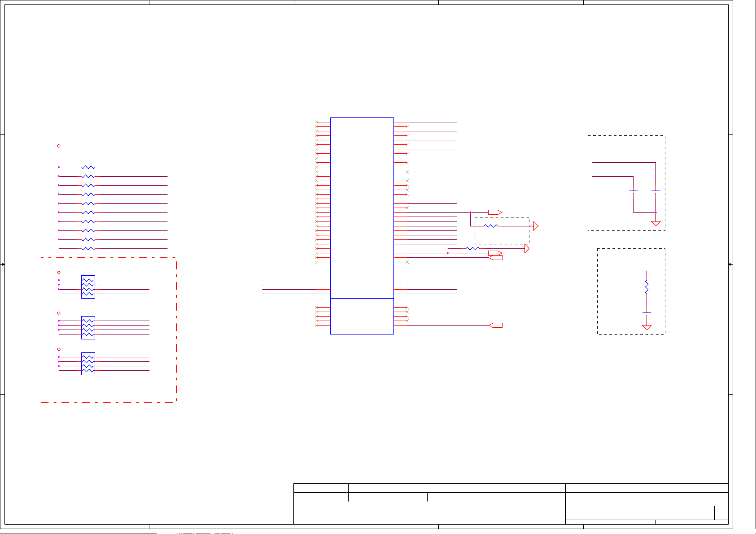Click the triangle arrow ending the lower resistor's wire
756x534 pixels.
pyautogui.click(x=527, y=248)
